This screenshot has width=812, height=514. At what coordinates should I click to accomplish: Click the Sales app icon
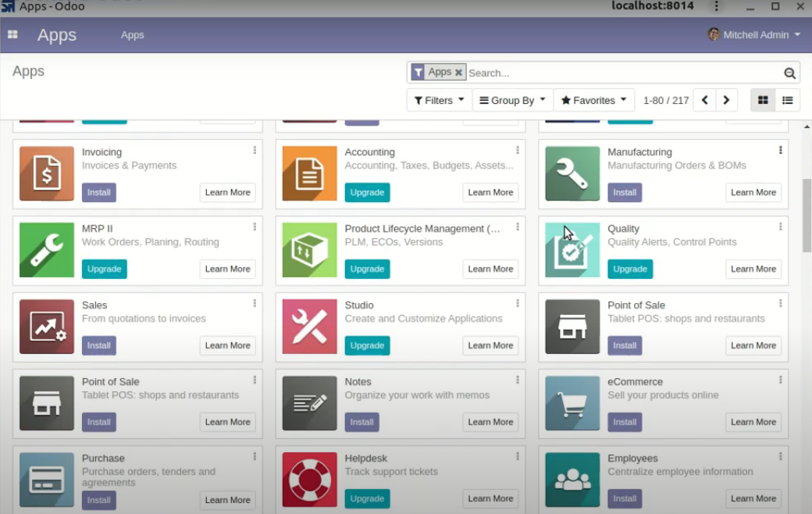tap(47, 327)
